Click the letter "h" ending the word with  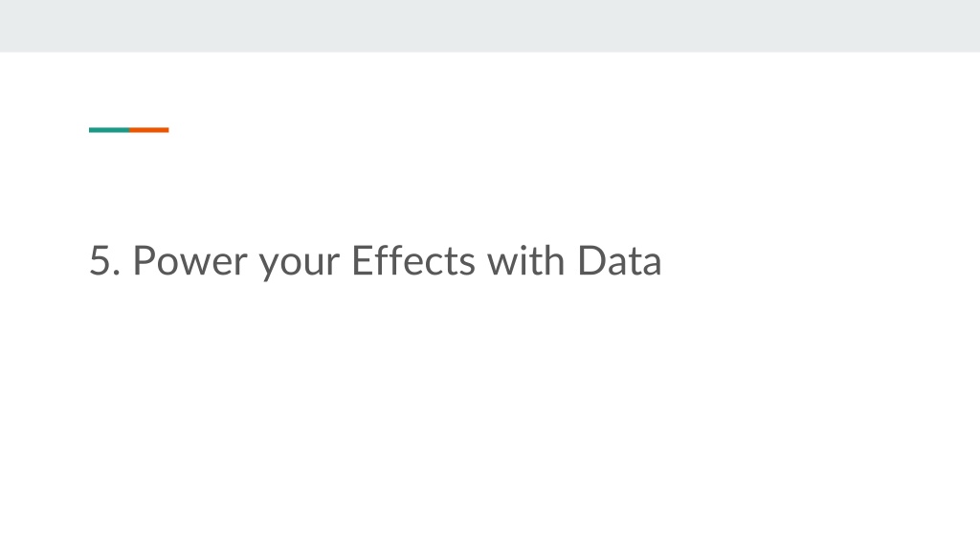point(554,260)
